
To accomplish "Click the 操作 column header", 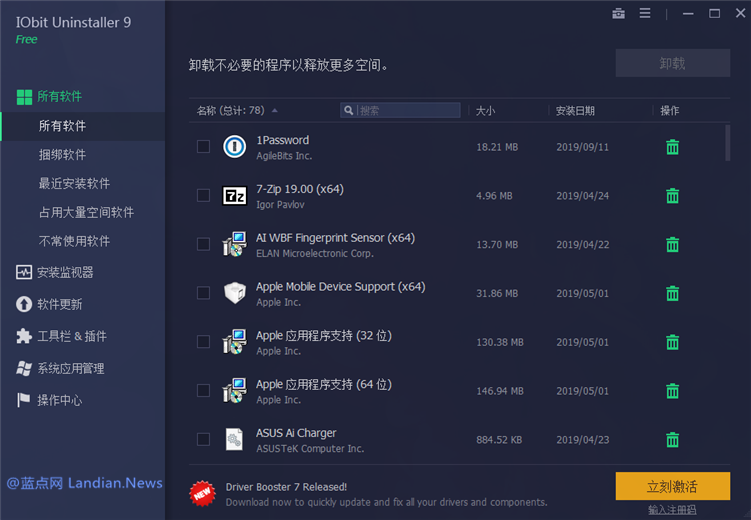I will [669, 111].
